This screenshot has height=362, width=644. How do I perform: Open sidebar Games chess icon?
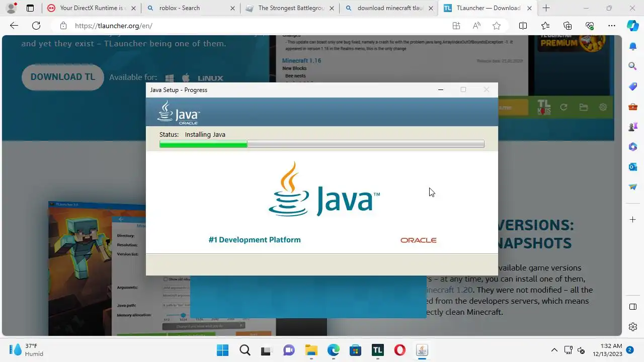(x=633, y=127)
